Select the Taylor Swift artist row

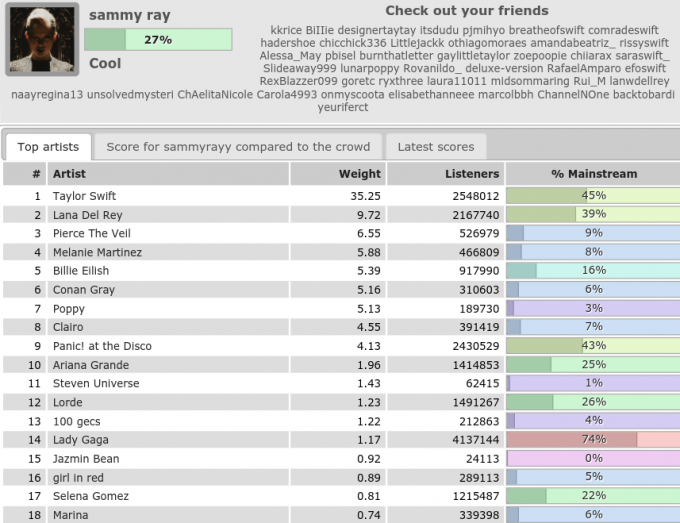[x=341, y=196]
